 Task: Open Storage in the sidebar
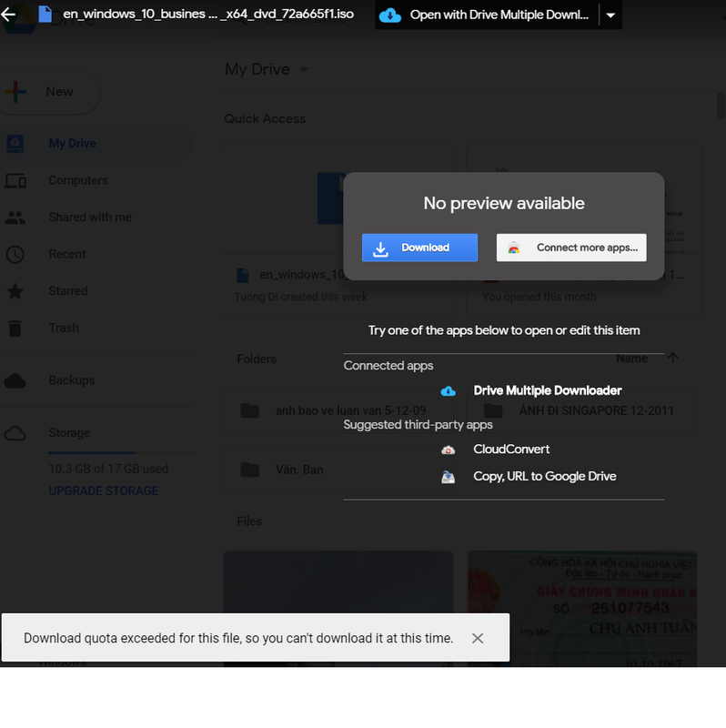[69, 433]
